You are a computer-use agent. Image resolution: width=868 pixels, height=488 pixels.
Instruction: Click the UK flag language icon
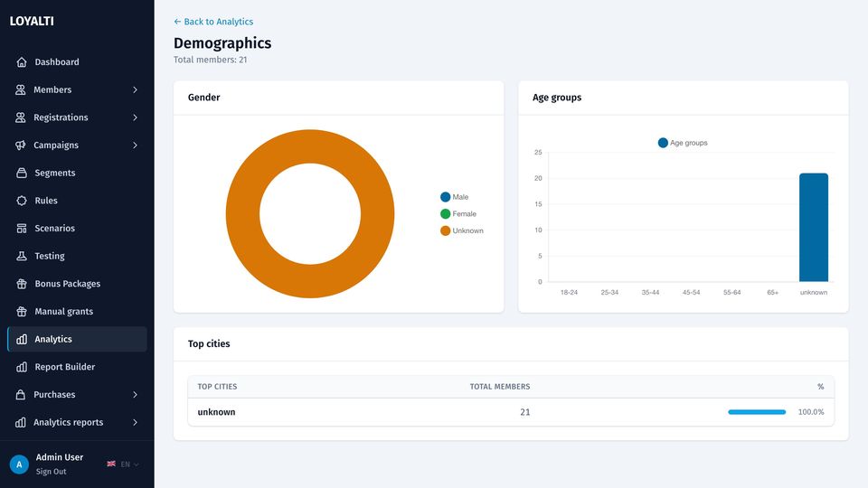(111, 464)
